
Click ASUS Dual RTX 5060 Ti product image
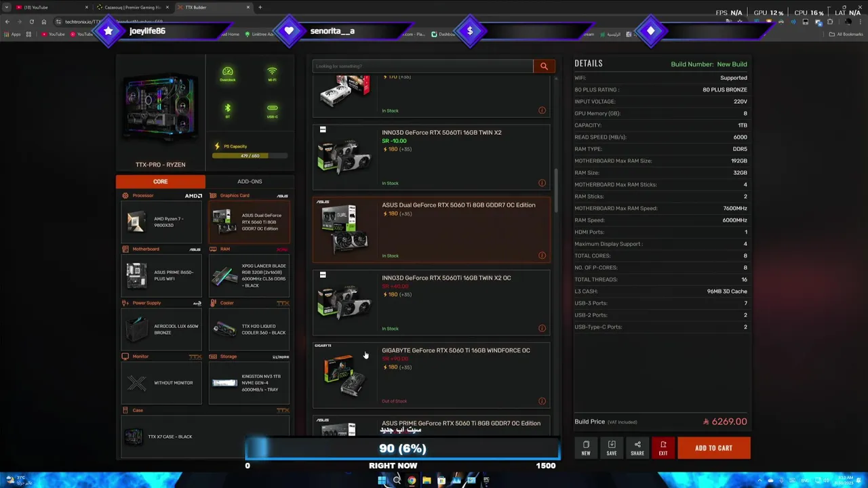point(344,230)
